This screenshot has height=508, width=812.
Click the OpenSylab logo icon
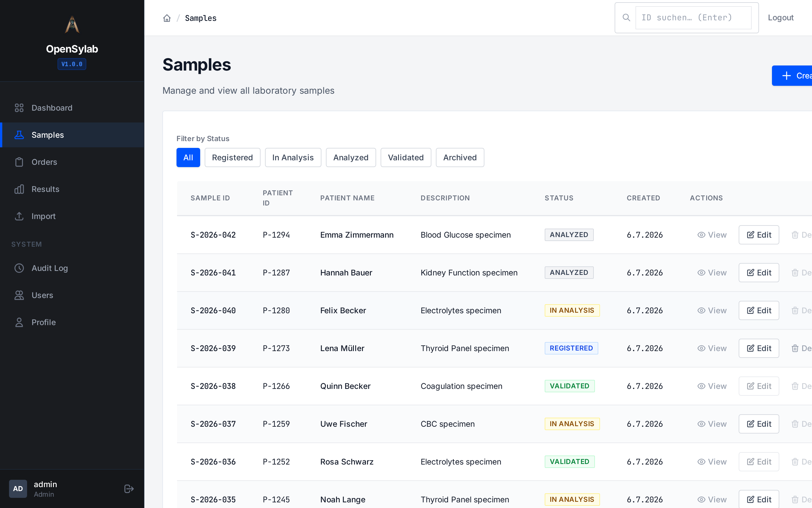[72, 25]
